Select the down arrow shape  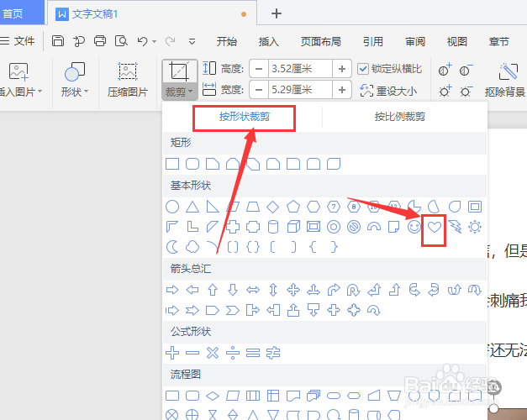point(233,290)
